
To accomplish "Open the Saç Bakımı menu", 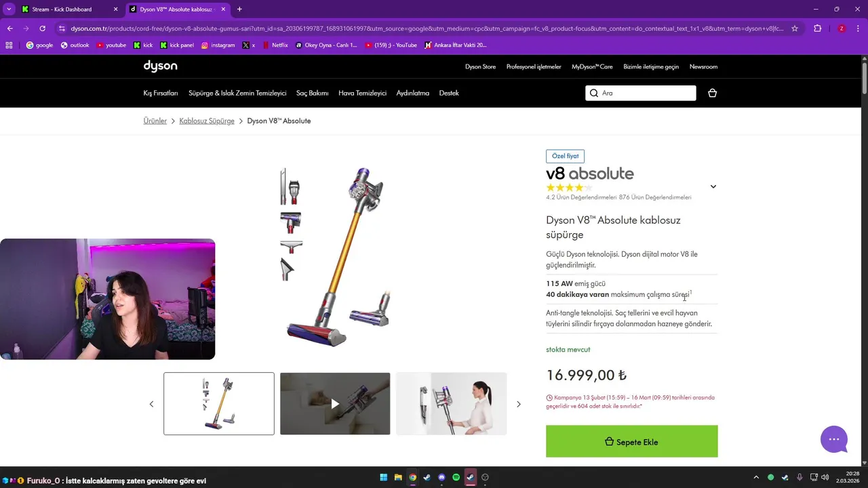I will (x=313, y=93).
